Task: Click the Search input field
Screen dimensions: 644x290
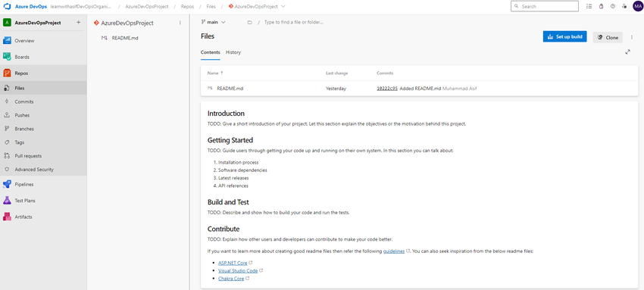Action: coord(545,6)
